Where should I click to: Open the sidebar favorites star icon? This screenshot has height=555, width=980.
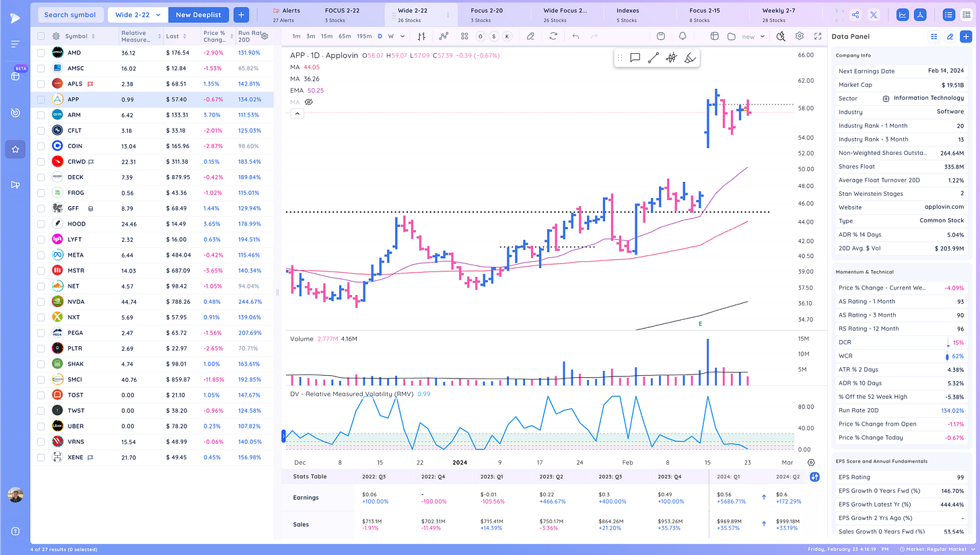[15, 149]
